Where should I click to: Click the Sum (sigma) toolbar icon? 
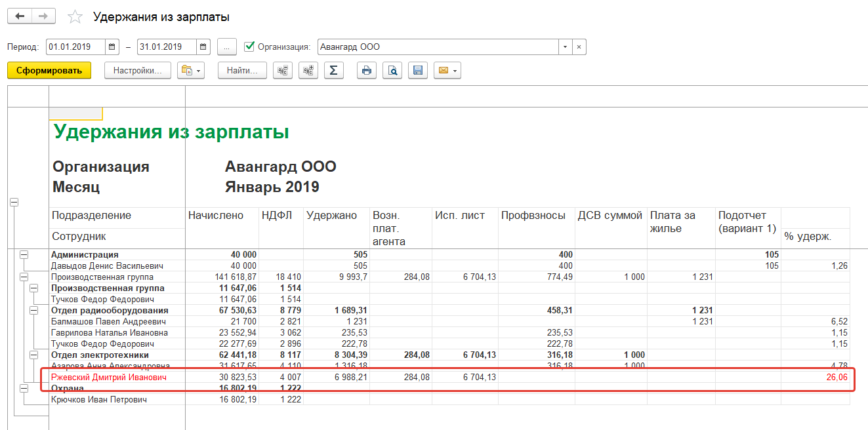[x=333, y=71]
